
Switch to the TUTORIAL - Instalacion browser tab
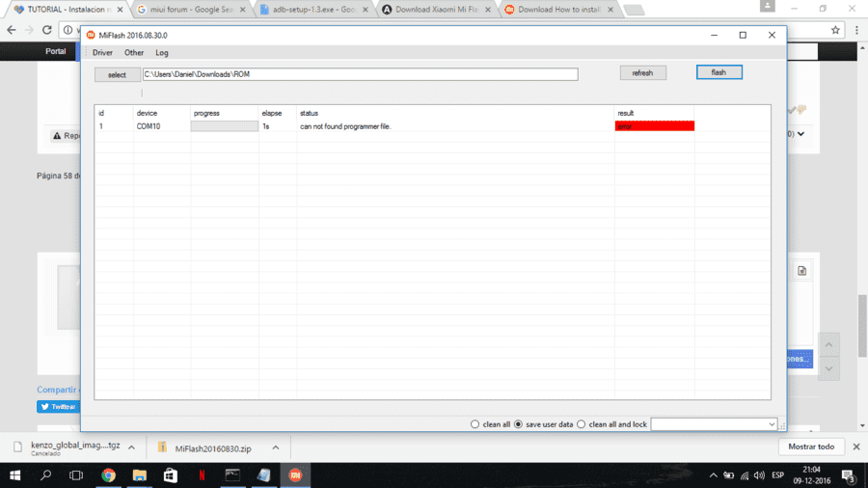(67, 10)
